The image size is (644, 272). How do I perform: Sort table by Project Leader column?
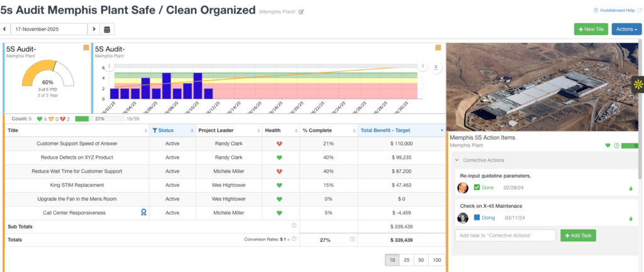click(228, 130)
